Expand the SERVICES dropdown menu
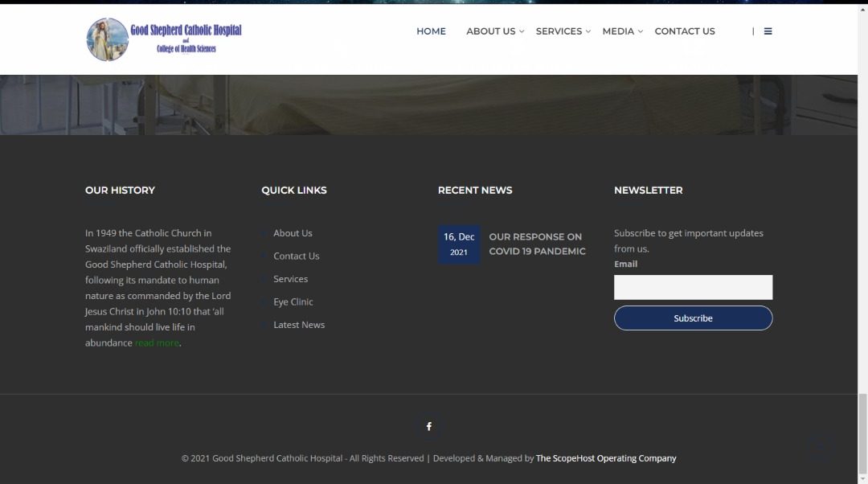Screen dimensions: 868x484 (562, 31)
